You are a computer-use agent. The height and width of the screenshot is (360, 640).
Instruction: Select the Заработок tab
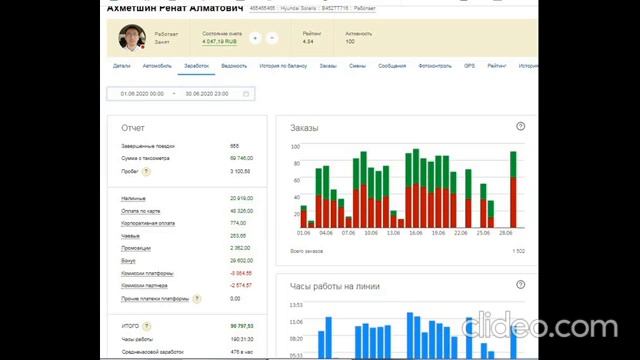coord(196,66)
